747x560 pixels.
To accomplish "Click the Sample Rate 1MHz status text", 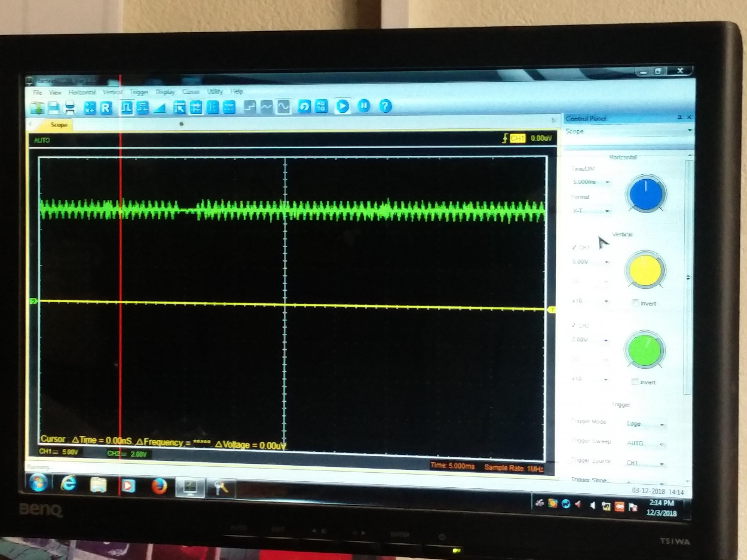I will pos(514,468).
